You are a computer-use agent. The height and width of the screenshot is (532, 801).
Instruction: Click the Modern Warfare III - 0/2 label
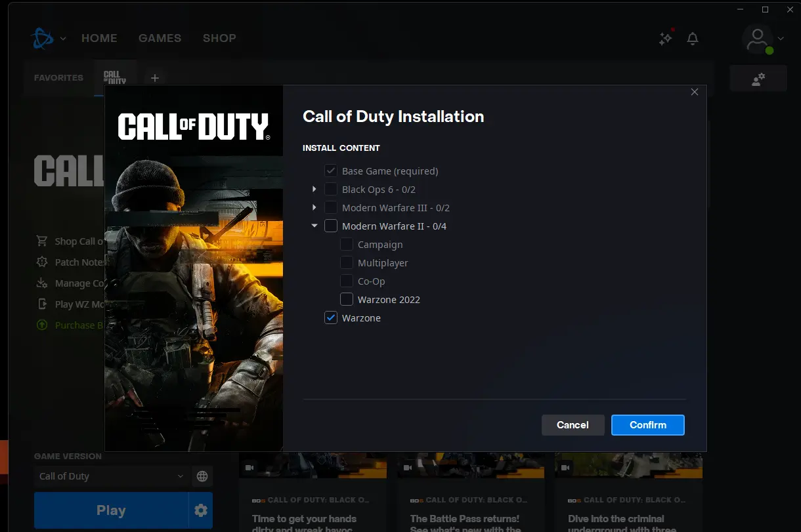396,208
